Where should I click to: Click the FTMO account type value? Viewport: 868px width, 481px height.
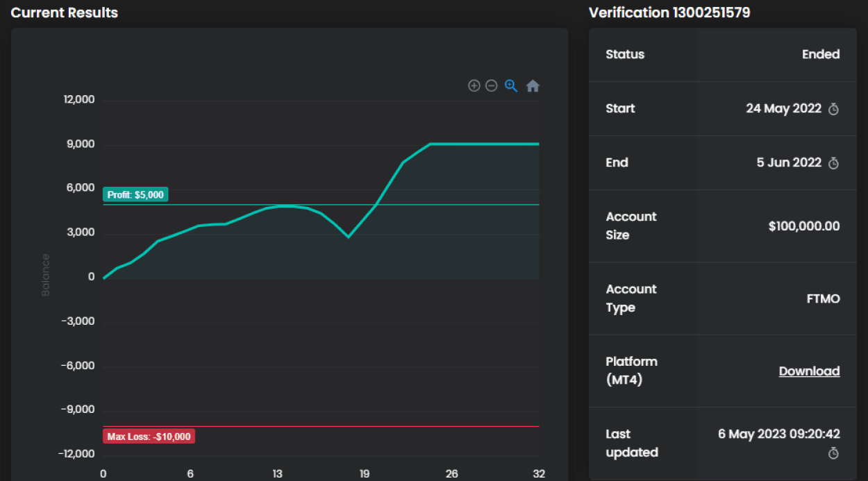(x=823, y=299)
